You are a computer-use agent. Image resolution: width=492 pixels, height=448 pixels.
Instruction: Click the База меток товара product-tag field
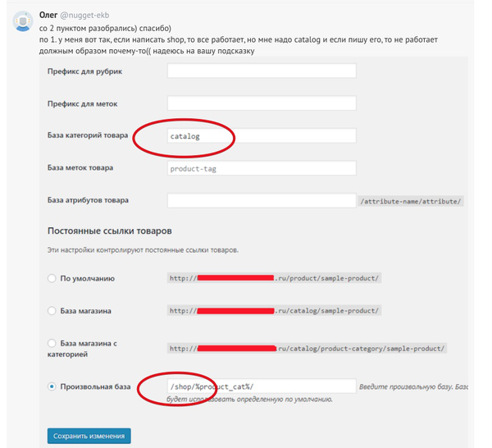point(262,168)
